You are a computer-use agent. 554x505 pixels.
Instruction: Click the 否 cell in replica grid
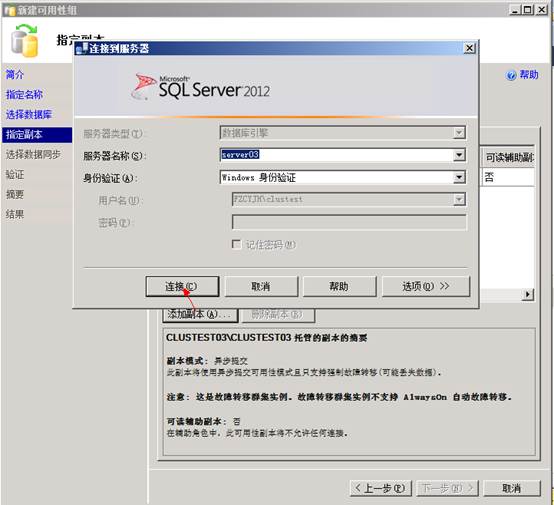tap(508, 177)
